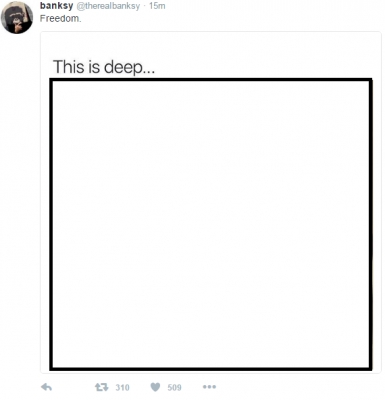The height and width of the screenshot is (400, 385).
Task: Click the reply arrow icon
Action: (x=46, y=387)
